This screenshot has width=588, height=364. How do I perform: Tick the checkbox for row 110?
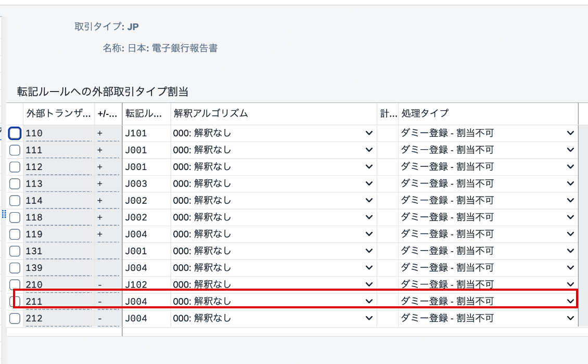pos(15,133)
